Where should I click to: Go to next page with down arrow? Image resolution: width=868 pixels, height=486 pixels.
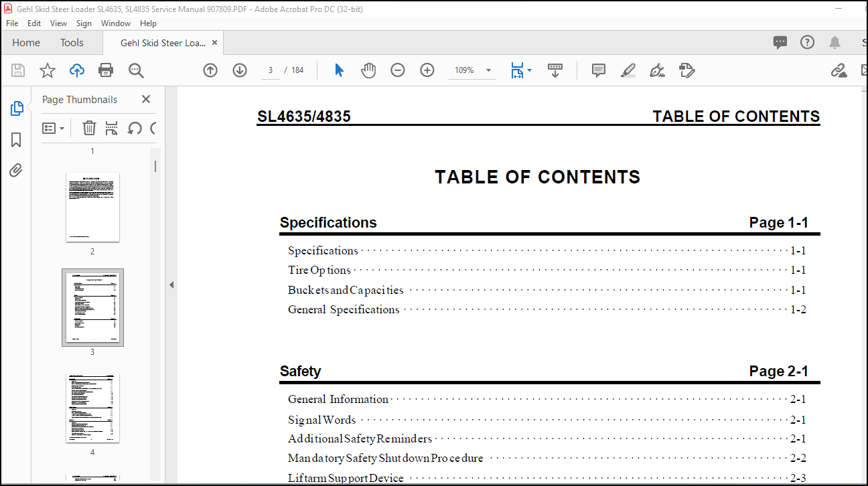tap(240, 70)
